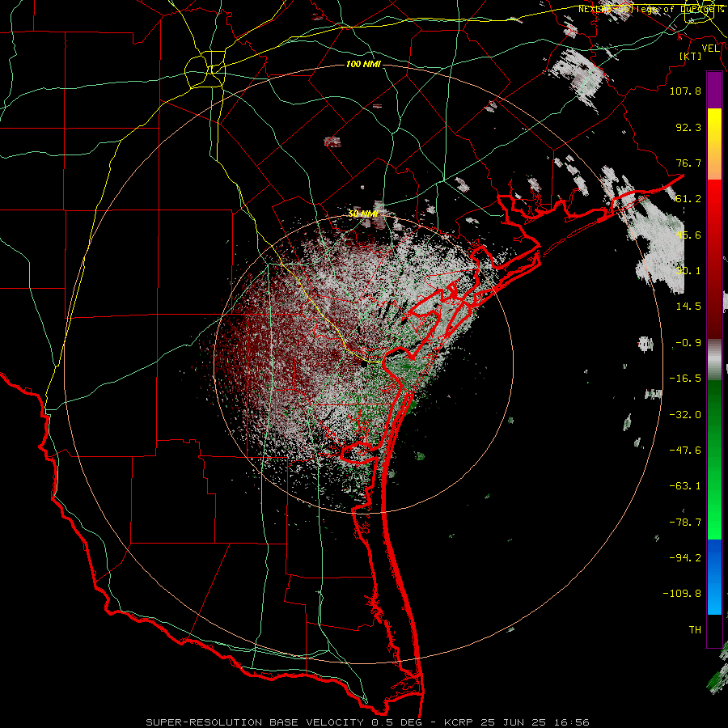Pick the -16.5 legend value
Image resolution: width=728 pixels, height=728 pixels.
(685, 379)
